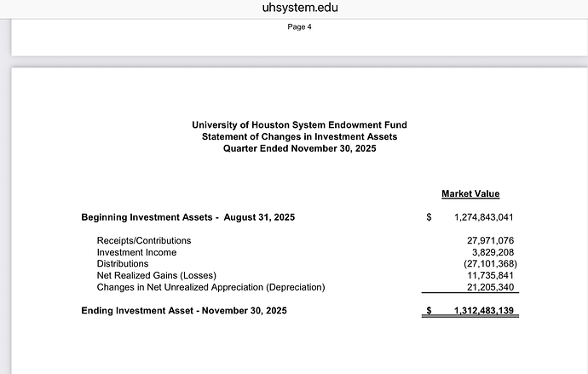Image resolution: width=588 pixels, height=374 pixels.
Task: Click the Investment Income amount 3,829,208
Action: (493, 252)
